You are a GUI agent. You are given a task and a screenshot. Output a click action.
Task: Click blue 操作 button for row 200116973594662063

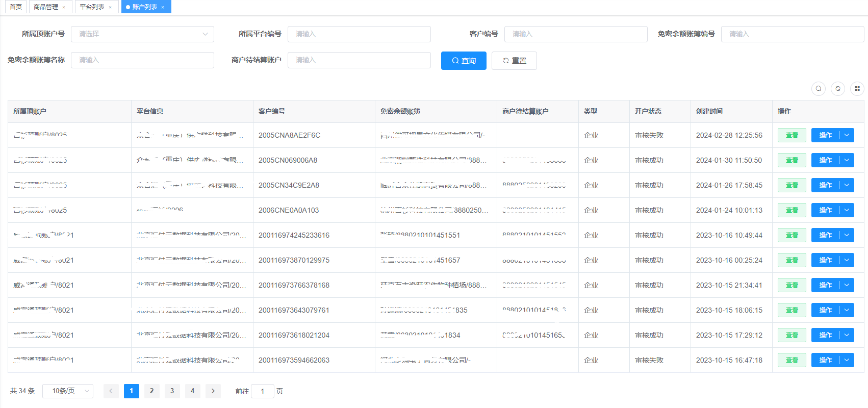coord(826,360)
